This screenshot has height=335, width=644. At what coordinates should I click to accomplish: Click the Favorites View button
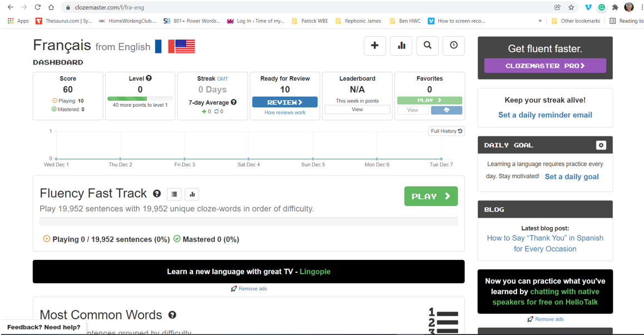[x=413, y=110]
